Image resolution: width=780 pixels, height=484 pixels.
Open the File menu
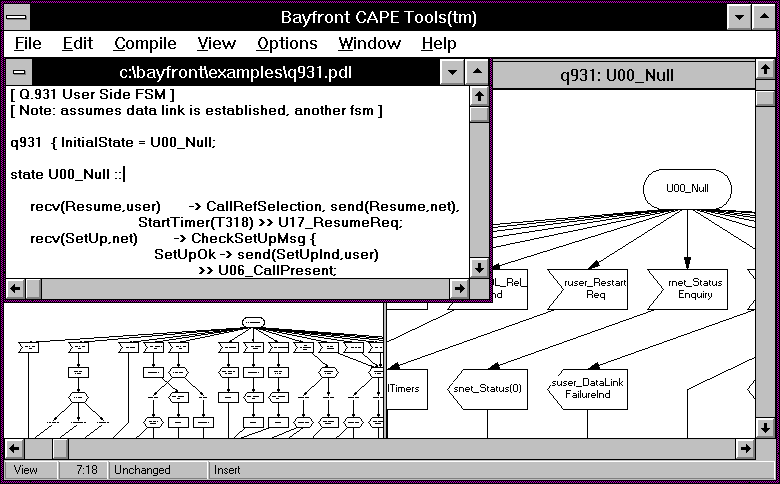pos(28,44)
